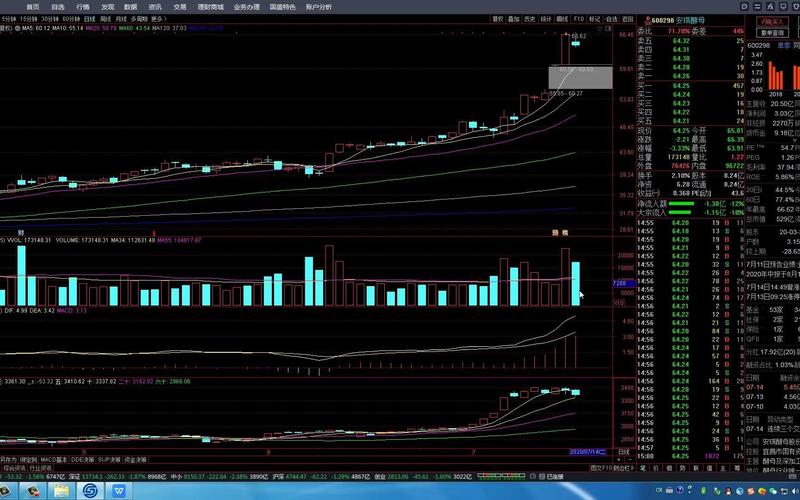Viewport: 800px width, 500px height.
Task: Click the message icon in title bar
Action: point(784,7)
